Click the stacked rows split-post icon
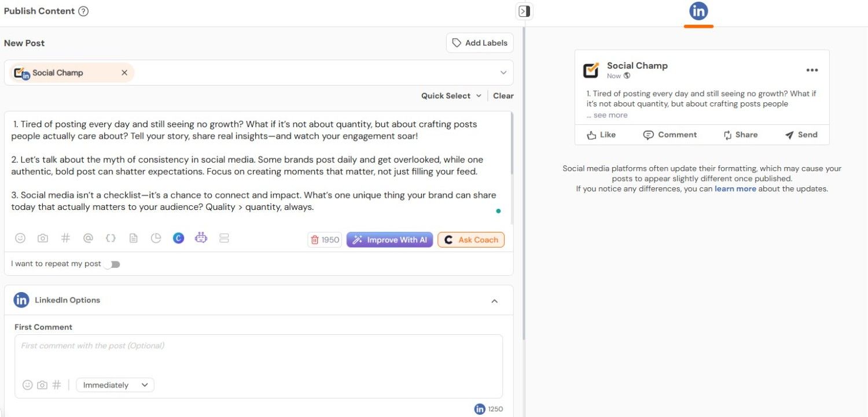 coord(224,238)
